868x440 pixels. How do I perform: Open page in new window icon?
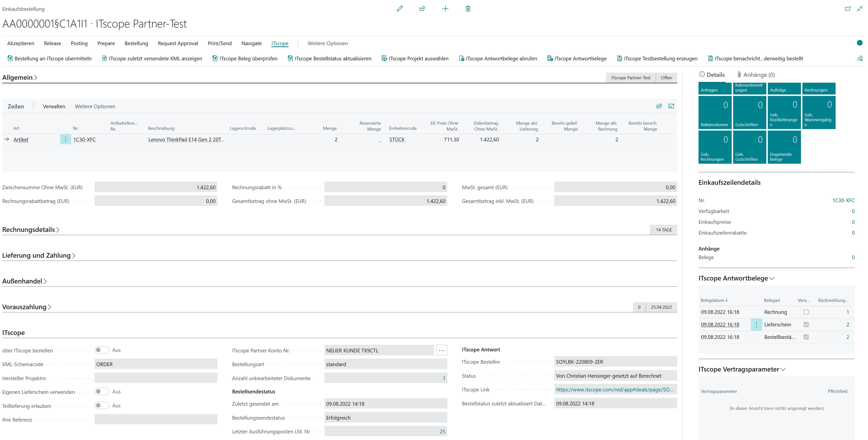848,9
